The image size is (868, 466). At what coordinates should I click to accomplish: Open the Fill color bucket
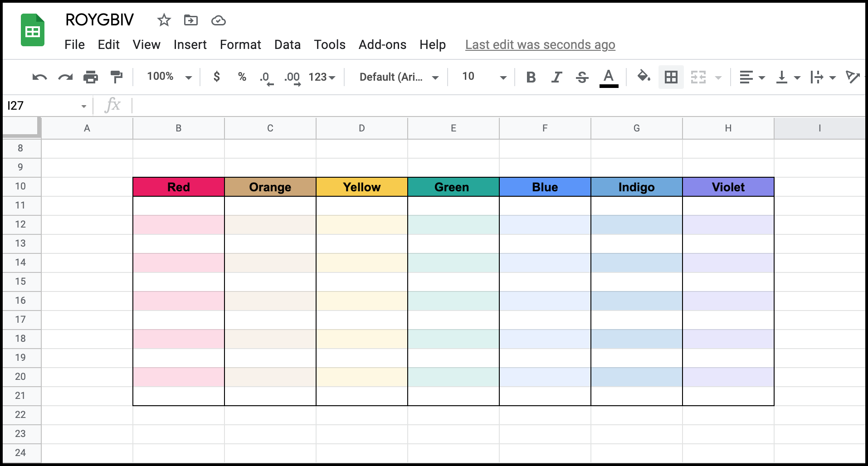[644, 77]
